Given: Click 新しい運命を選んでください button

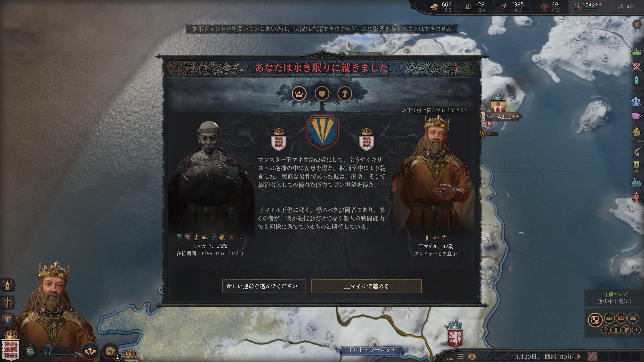Looking at the screenshot, I should (264, 286).
